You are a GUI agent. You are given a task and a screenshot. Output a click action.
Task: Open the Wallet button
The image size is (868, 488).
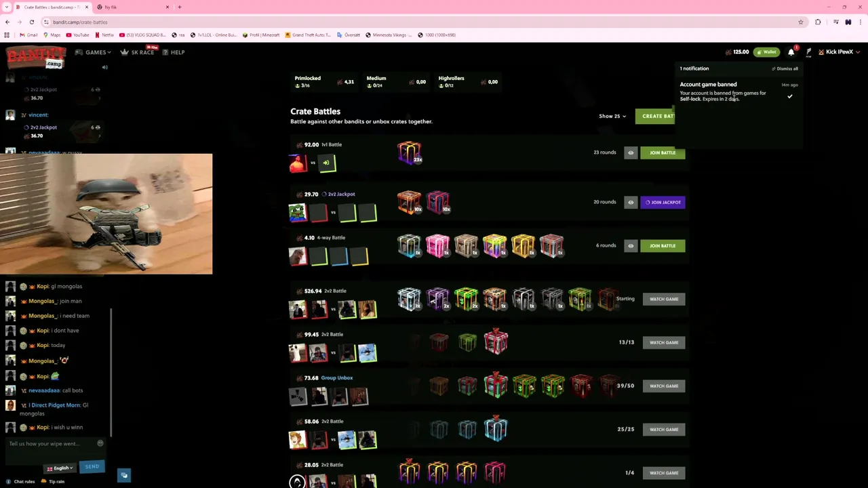(x=766, y=52)
